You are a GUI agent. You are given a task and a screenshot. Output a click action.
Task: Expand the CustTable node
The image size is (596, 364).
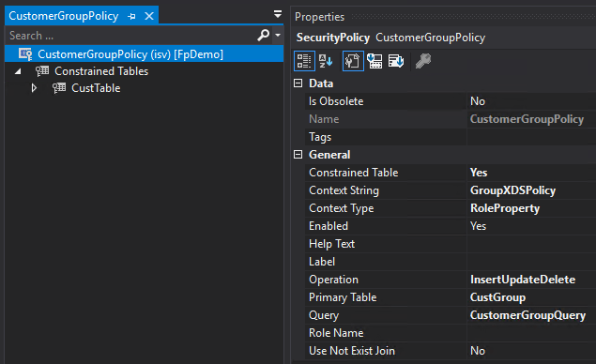tap(34, 88)
